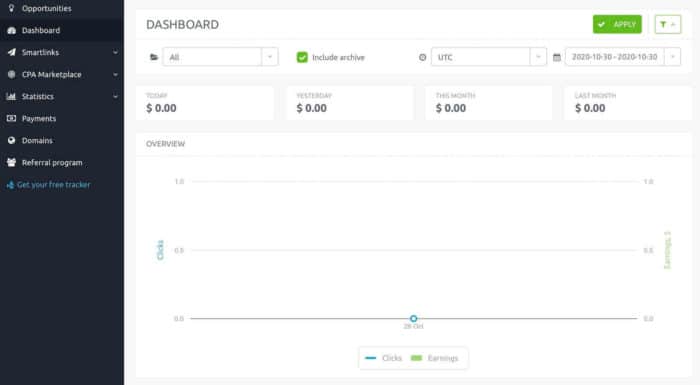Click the green APPLY button
This screenshot has height=385, width=700.
[x=617, y=24]
